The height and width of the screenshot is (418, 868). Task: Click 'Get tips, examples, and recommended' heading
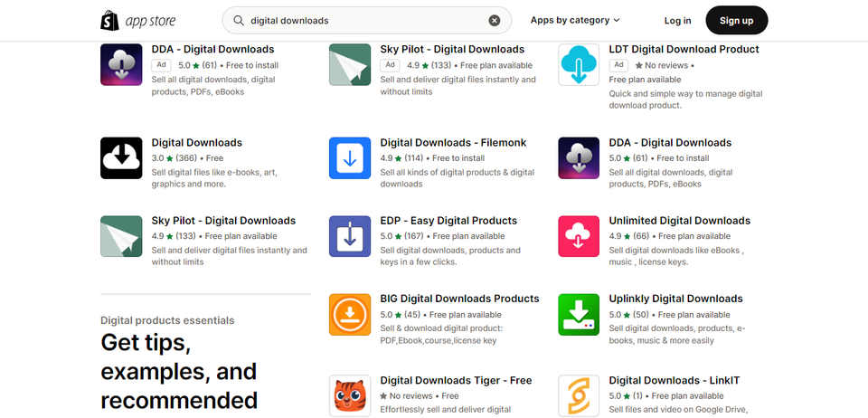(x=179, y=371)
